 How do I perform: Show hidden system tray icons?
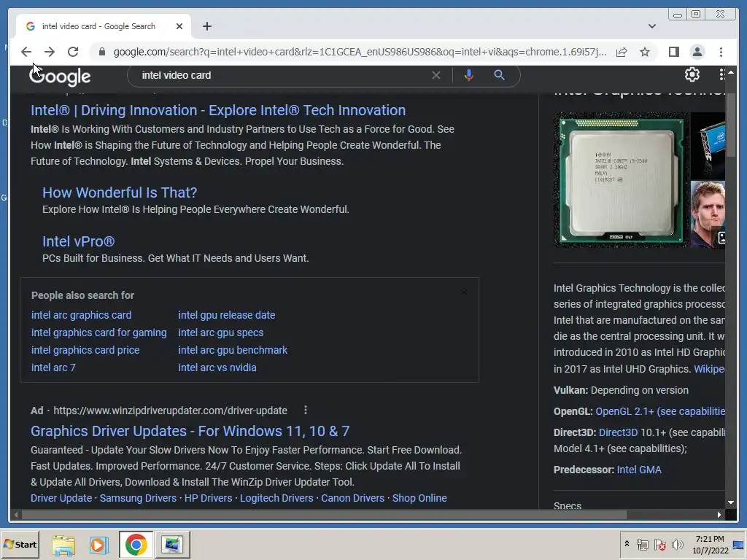pos(627,544)
